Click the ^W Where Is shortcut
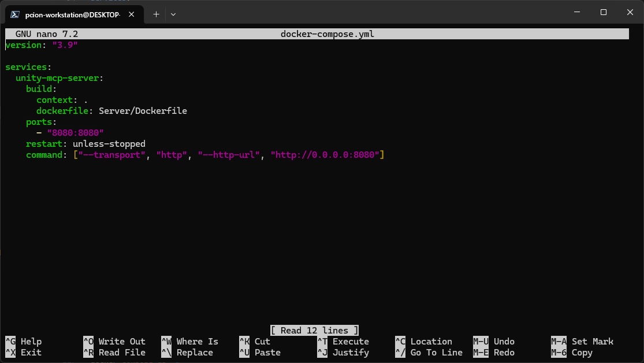Image resolution: width=644 pixels, height=363 pixels. [x=189, y=342]
